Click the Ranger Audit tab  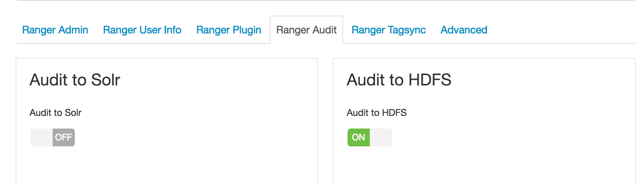[306, 30]
